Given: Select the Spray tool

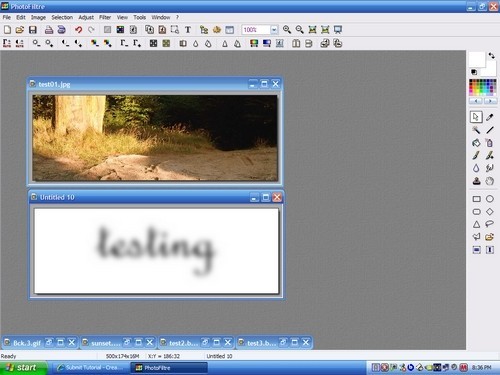Looking at the screenshot, I should [x=490, y=143].
